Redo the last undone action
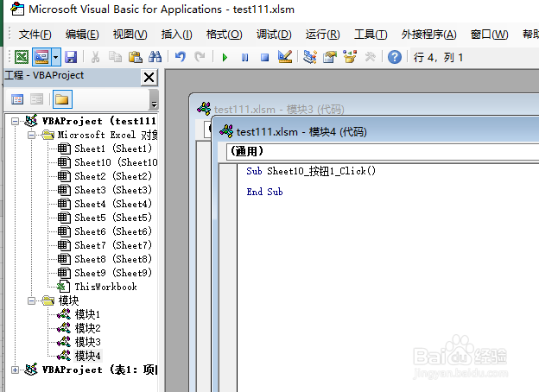 [200, 57]
